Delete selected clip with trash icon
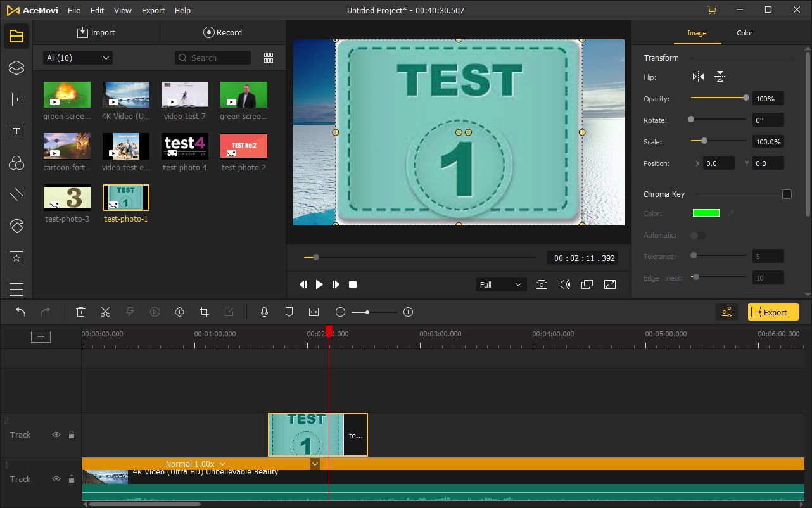 pos(81,312)
